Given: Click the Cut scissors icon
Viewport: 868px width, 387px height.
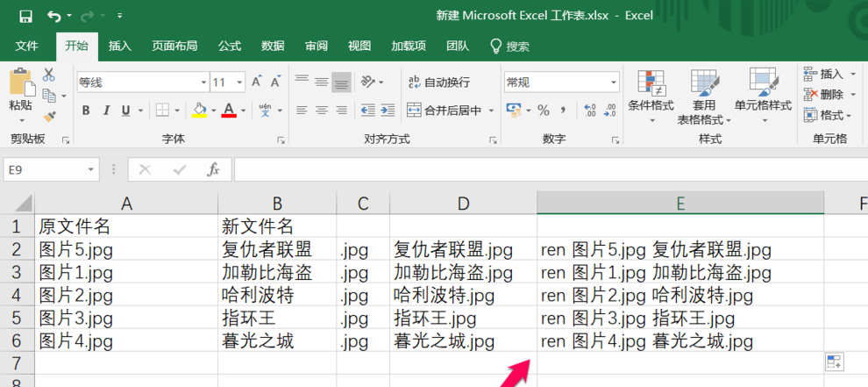Looking at the screenshot, I should point(49,75).
